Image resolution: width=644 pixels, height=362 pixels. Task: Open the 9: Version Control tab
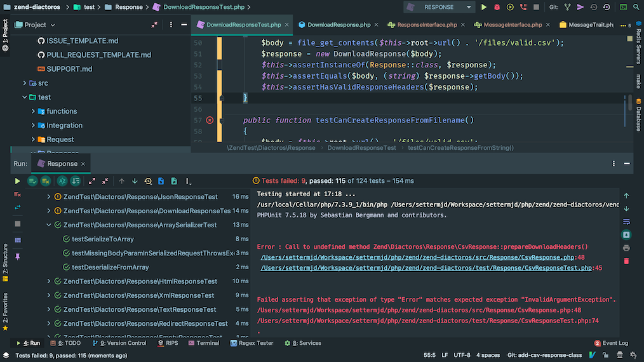pyautogui.click(x=119, y=343)
